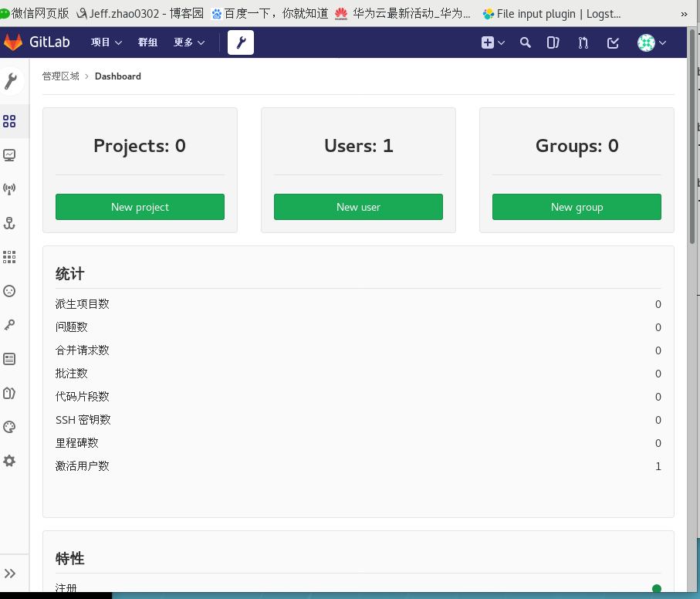Click the Users: 1 heading
The width and height of the screenshot is (700, 599).
point(358,146)
